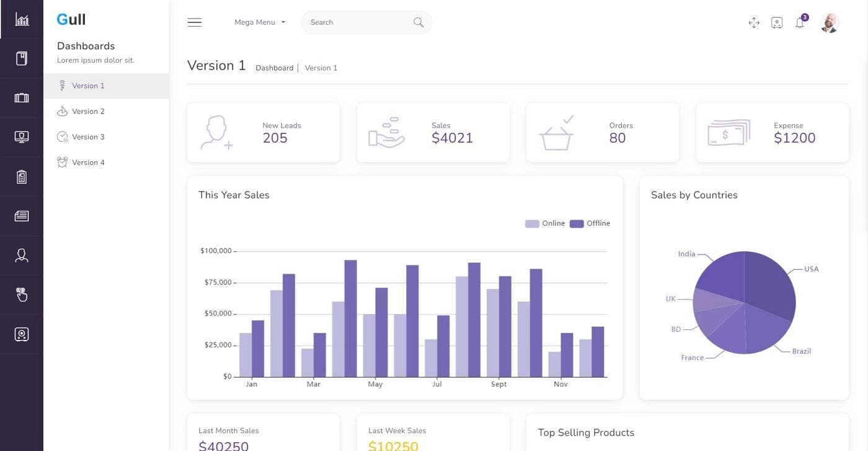Open Version 3 dashboard menu item
Image resolution: width=868 pixels, height=451 pixels.
tap(88, 137)
